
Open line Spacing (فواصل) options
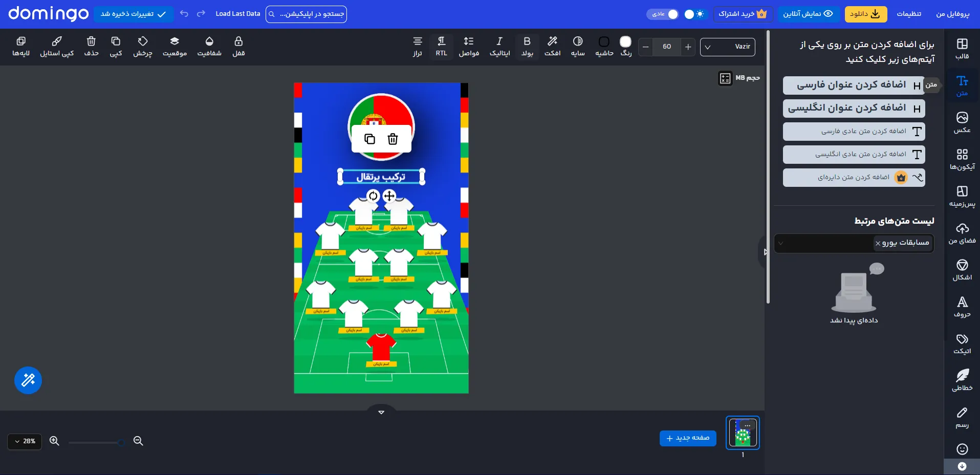coord(469,47)
